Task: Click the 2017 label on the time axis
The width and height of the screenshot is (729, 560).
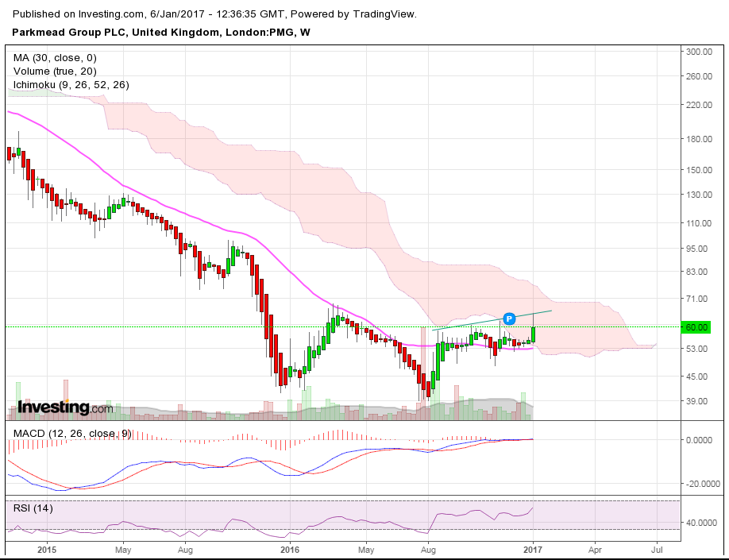Action: [533, 550]
